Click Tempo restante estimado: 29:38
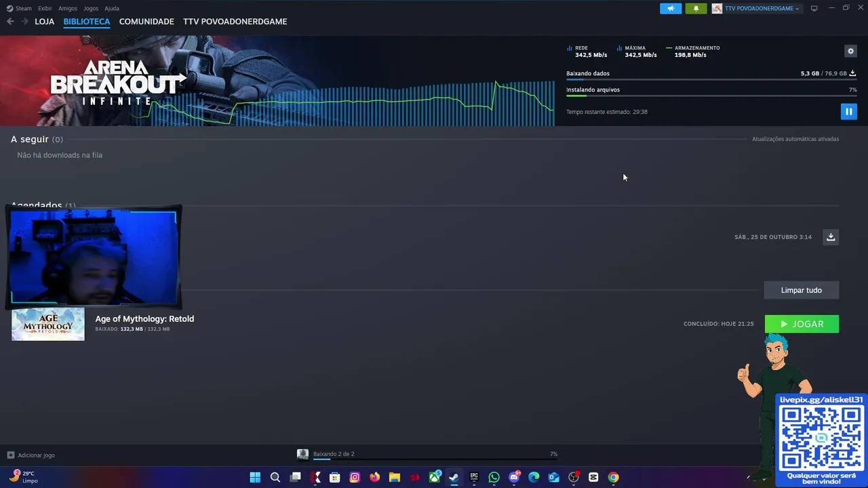This screenshot has width=868, height=488. point(607,112)
